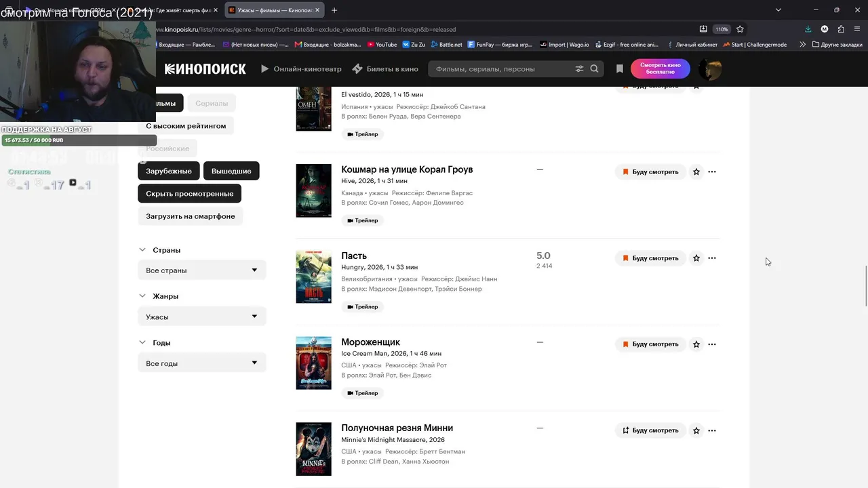The height and width of the screenshot is (488, 868).
Task: Open the Онлайн-кинотеатр section
Action: tap(301, 68)
